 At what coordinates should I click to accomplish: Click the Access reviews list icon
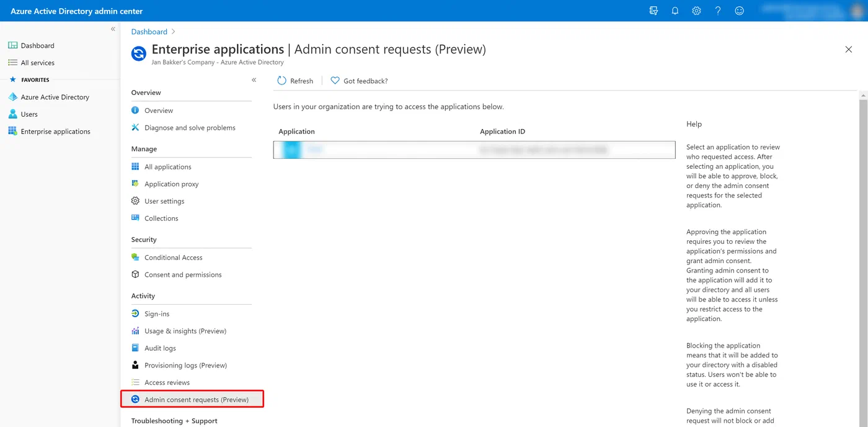point(135,382)
